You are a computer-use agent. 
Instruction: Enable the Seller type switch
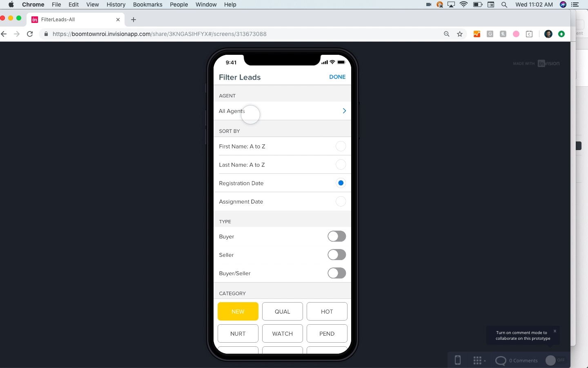click(337, 255)
